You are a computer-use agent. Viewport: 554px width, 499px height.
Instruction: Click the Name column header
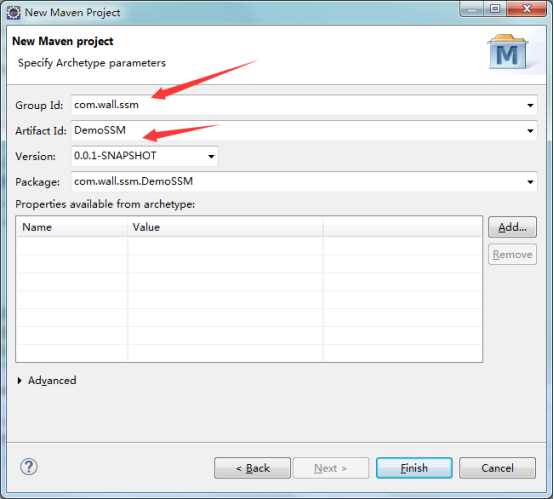[x=72, y=227]
